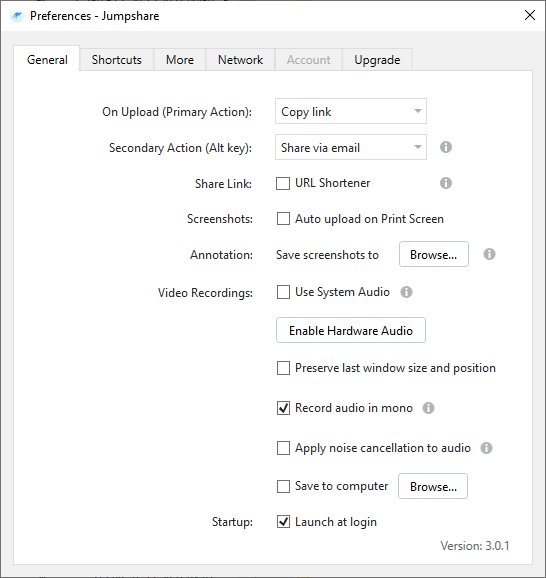Enable Apply noise cancellation to audio
Screen dimensions: 546x578
pyautogui.click(x=283, y=448)
